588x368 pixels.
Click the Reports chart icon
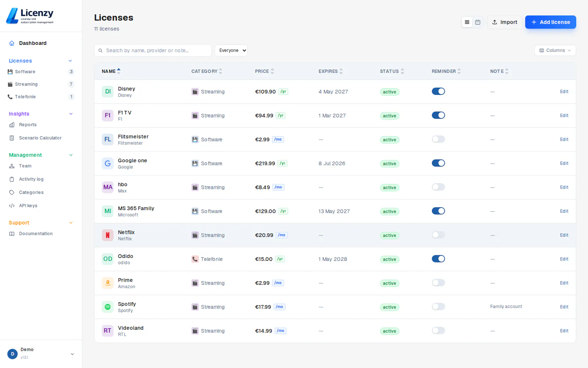12,125
